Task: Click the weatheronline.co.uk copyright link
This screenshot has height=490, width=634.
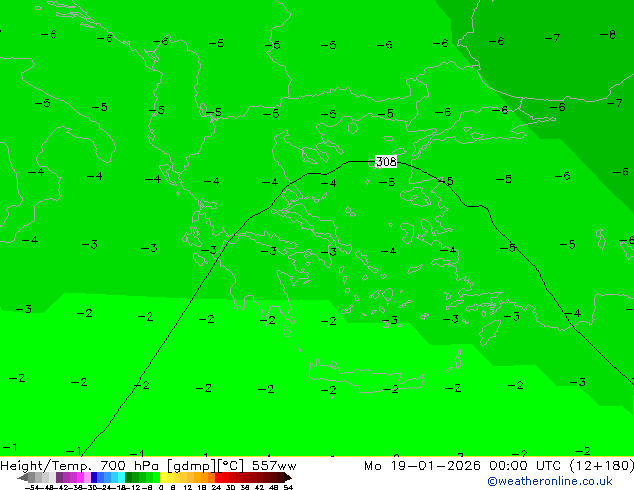Action: pyautogui.click(x=549, y=481)
